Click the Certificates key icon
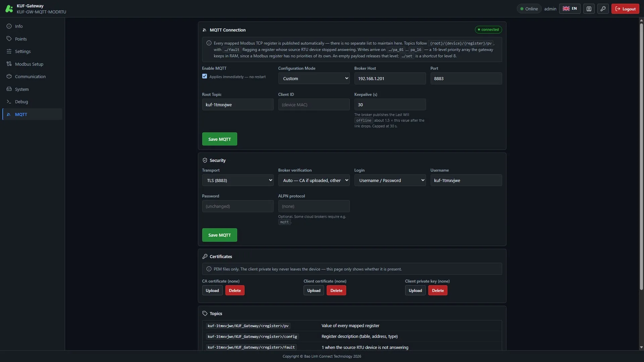 (205, 256)
